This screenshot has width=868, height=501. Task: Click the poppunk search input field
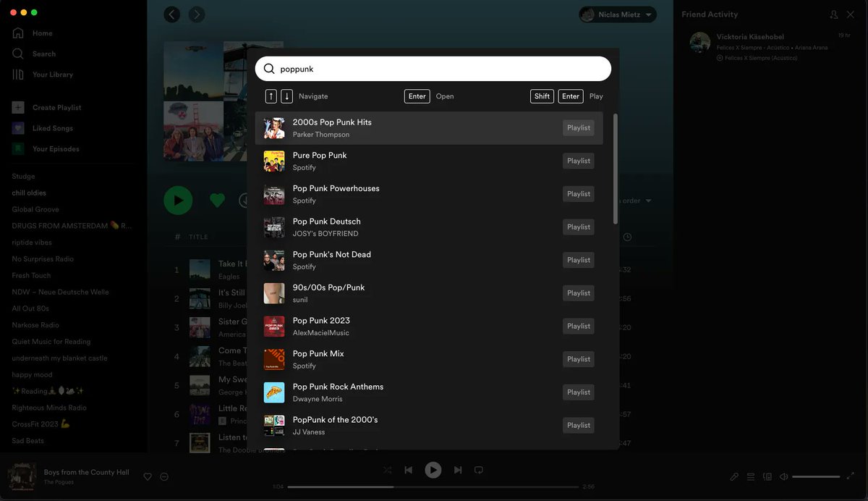click(x=433, y=69)
